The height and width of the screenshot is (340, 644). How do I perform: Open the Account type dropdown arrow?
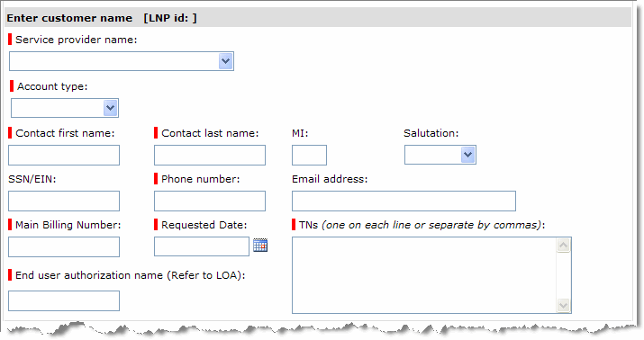tap(110, 108)
